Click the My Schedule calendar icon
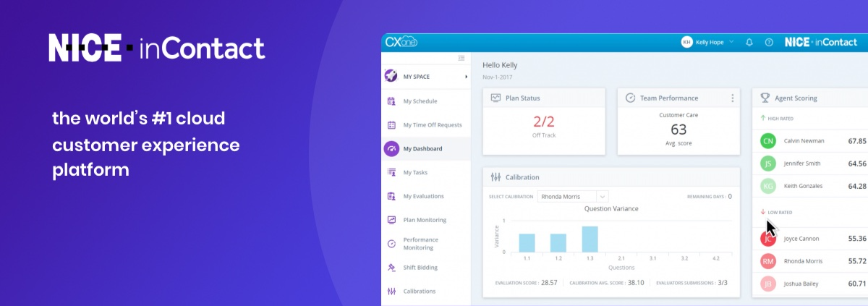This screenshot has height=306, width=868. click(x=391, y=101)
